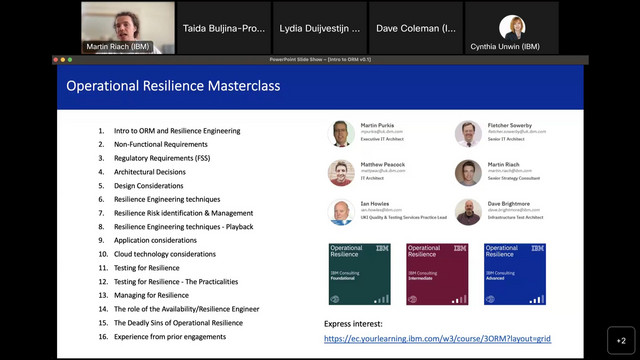Select Cynthia Unwin participant tile

512,28
